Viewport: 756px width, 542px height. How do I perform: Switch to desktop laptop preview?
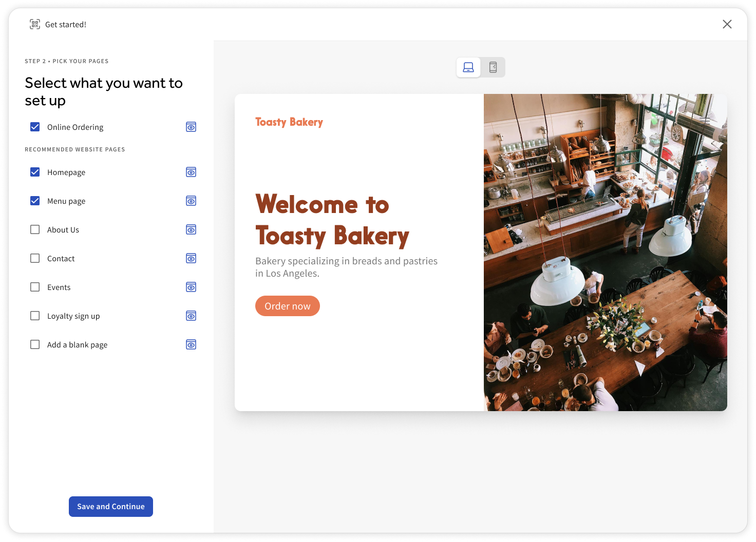(x=468, y=67)
